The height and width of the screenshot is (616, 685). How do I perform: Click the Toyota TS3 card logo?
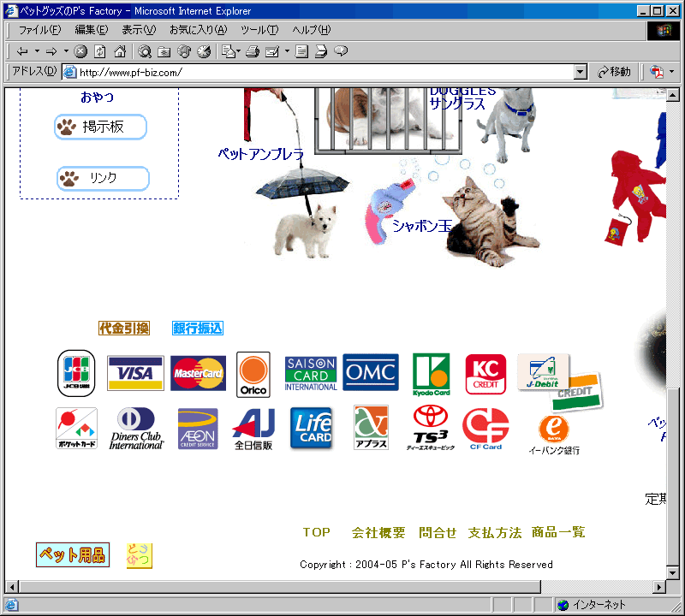point(431,428)
